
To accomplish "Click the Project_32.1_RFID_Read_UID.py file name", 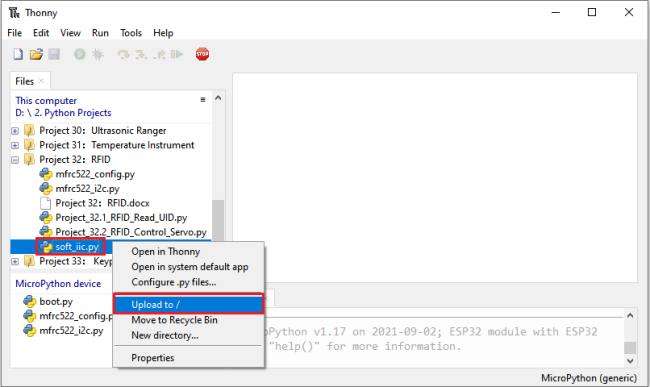I will coord(121,218).
